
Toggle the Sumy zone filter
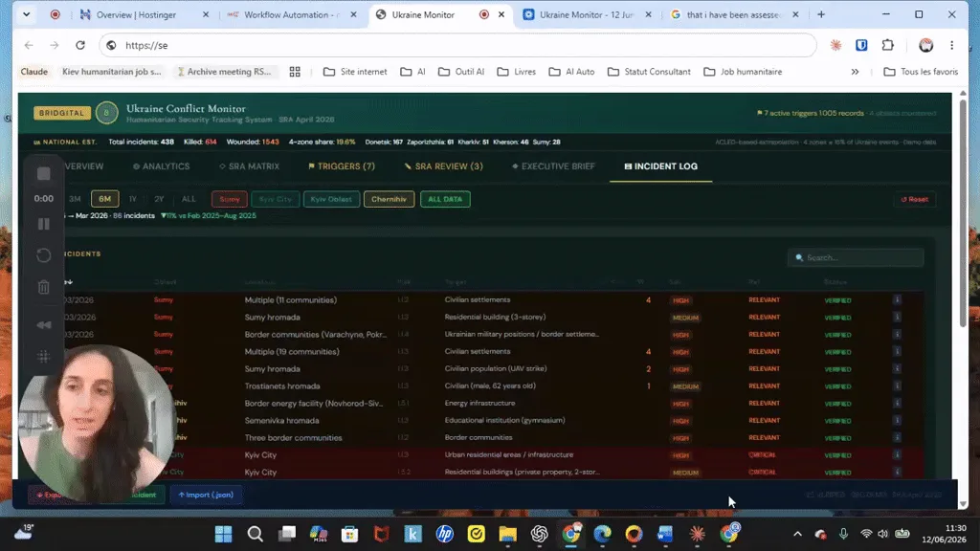click(x=230, y=199)
